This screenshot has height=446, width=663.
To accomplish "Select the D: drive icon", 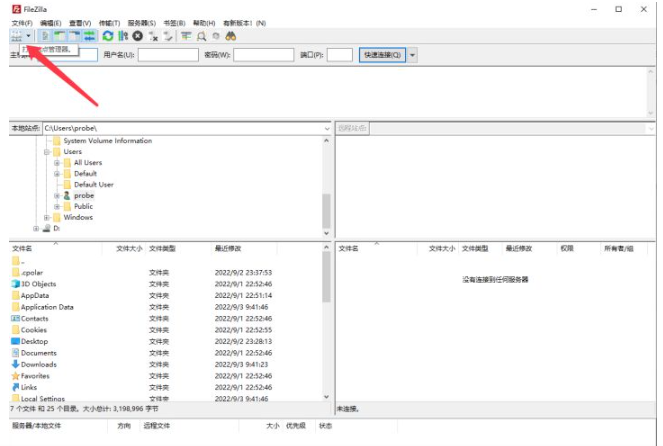I will (x=47, y=228).
